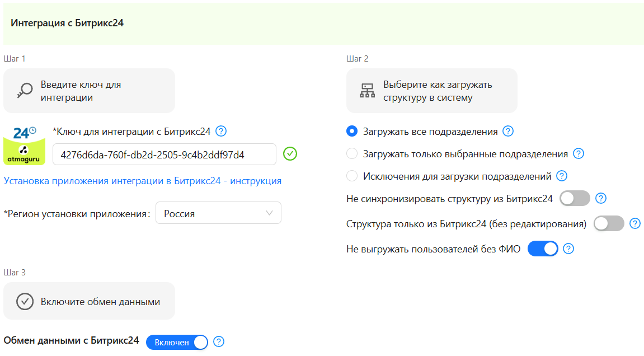Click help icon beside 'Не выгружать пользователей без ФИО'
Image resolution: width=644 pixels, height=356 pixels.
click(568, 249)
